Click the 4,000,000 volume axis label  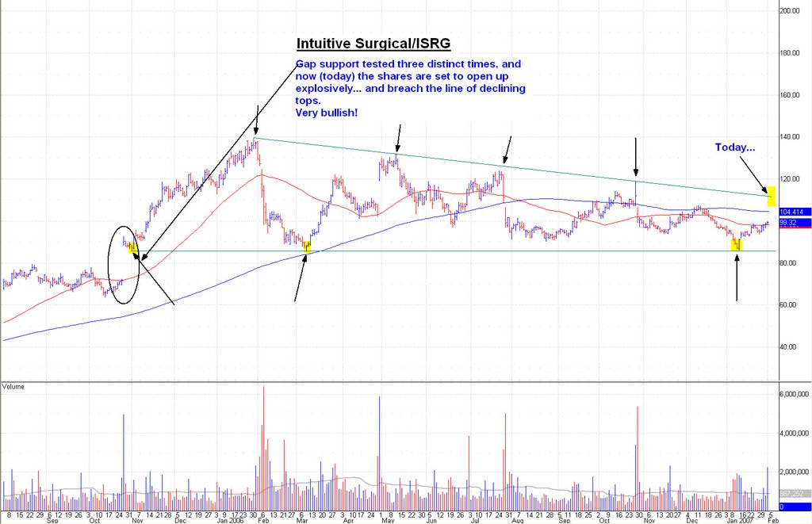click(x=795, y=434)
